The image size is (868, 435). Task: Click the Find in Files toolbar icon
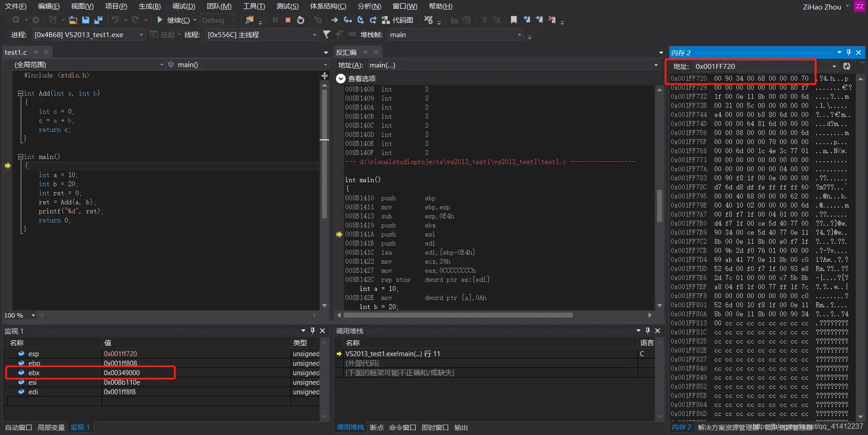249,20
